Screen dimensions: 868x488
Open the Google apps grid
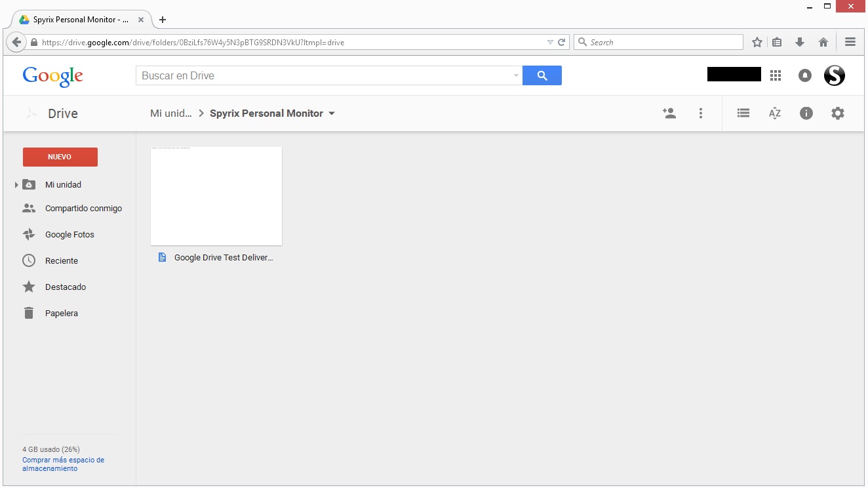click(776, 75)
